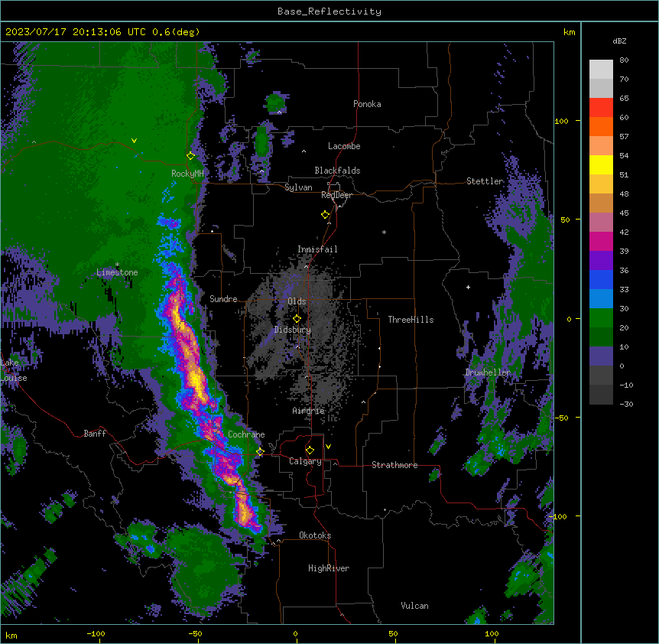This screenshot has height=644, width=659.
Task: Click the Vulcan town label
Action: tap(415, 606)
